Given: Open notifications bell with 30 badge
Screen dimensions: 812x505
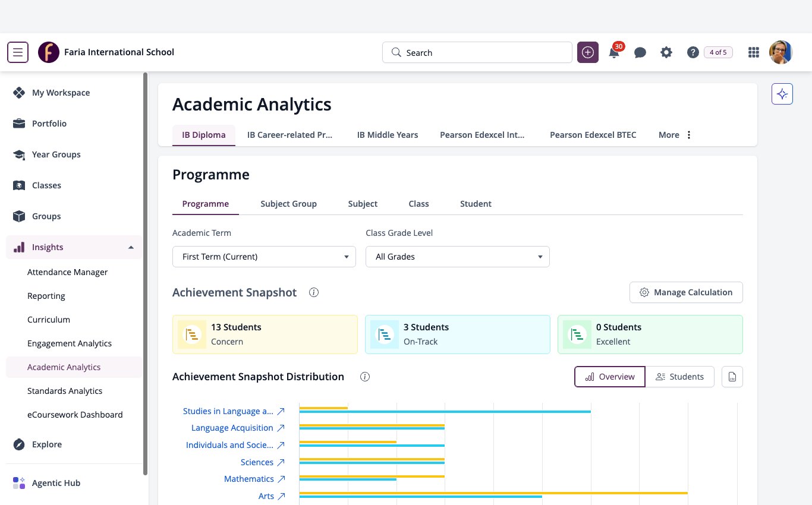Looking at the screenshot, I should coord(614,52).
